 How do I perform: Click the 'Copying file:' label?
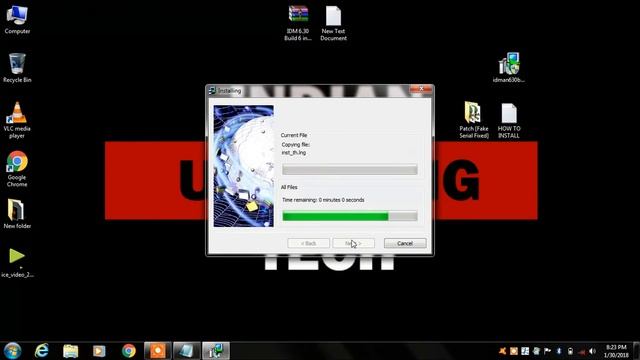coord(296,144)
